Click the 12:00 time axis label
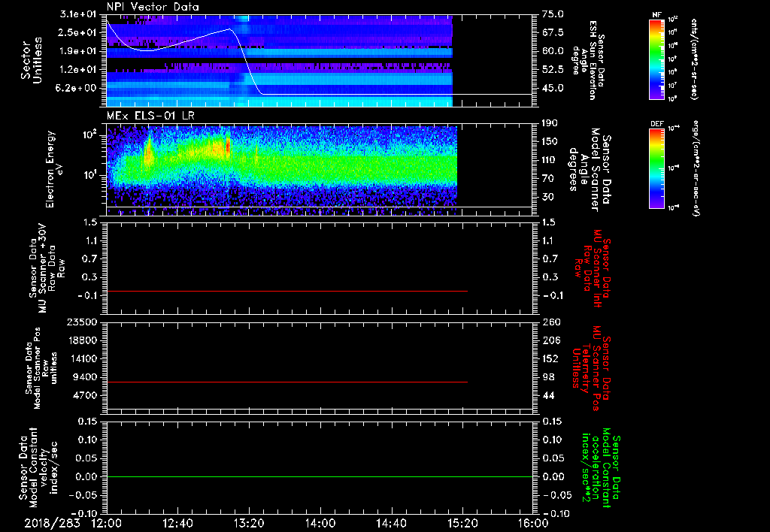Viewport: 770px width, 532px height. [x=107, y=523]
